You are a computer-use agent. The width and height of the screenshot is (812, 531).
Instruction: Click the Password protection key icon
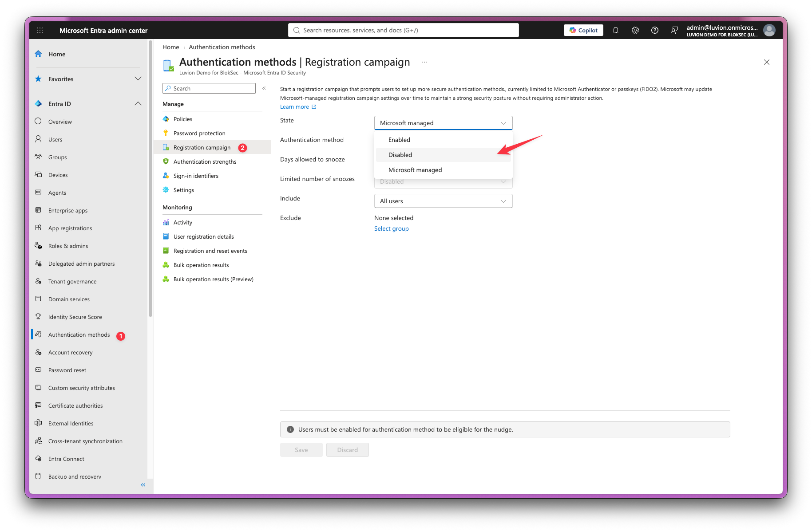point(166,133)
